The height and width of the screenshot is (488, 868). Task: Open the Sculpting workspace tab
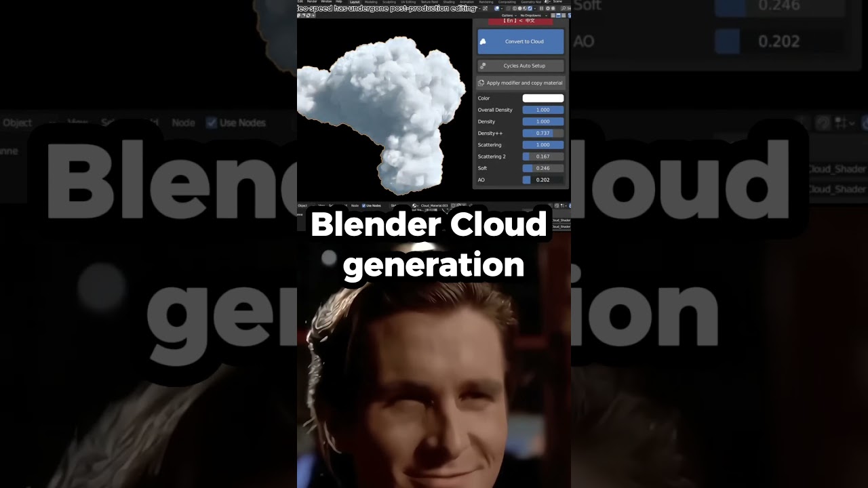[389, 2]
